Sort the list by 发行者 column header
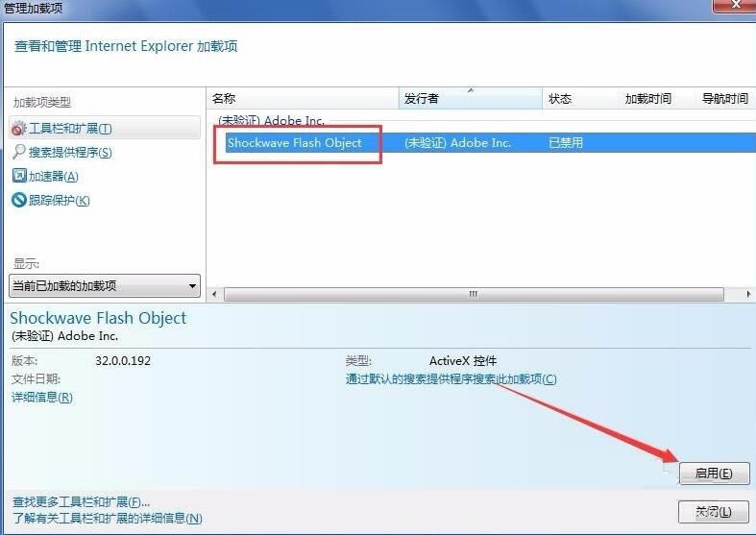Screen dimensions: 756x535 471,98
